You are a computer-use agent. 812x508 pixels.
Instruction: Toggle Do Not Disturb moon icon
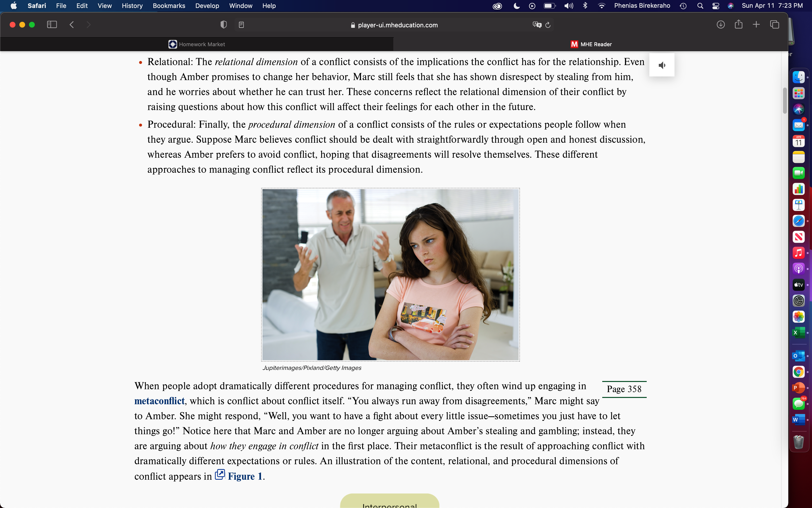[x=517, y=6]
